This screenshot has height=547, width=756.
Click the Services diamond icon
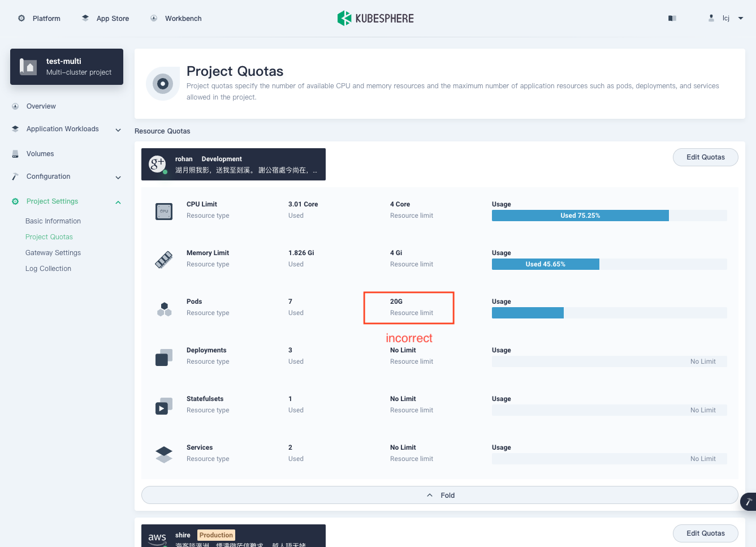pyautogui.click(x=164, y=454)
